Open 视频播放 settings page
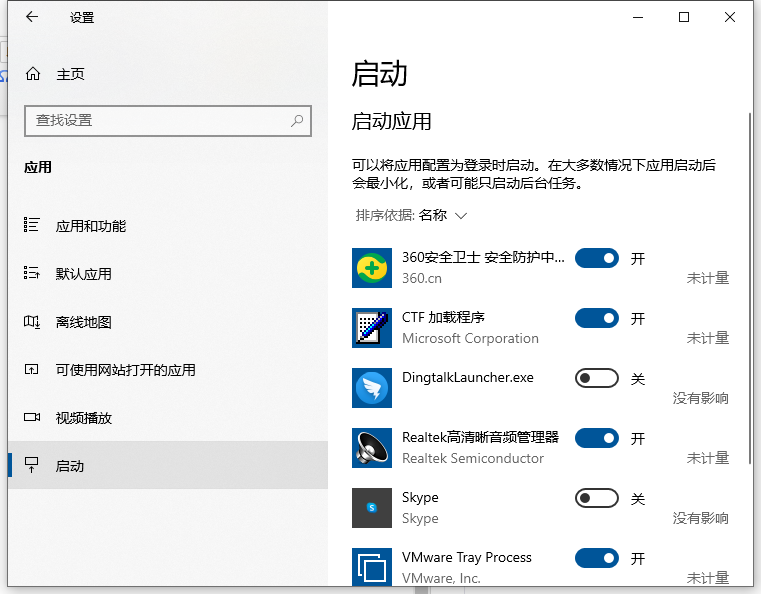761x594 pixels. (x=83, y=418)
